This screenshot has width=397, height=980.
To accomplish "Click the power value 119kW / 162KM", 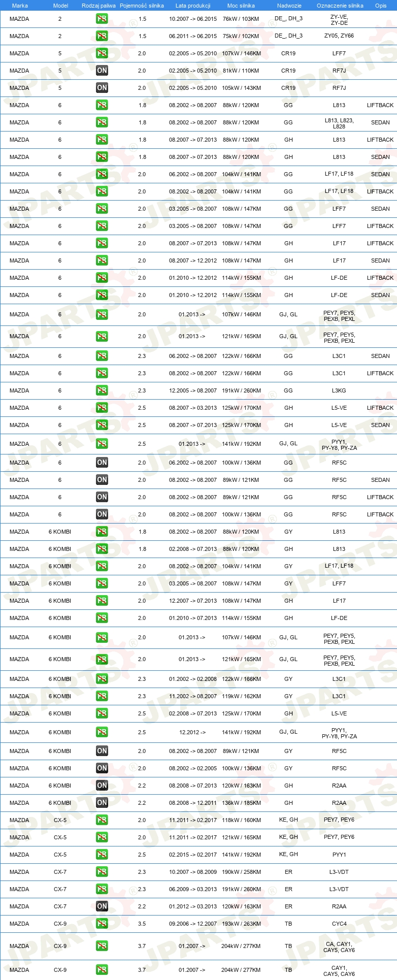I will [241, 696].
